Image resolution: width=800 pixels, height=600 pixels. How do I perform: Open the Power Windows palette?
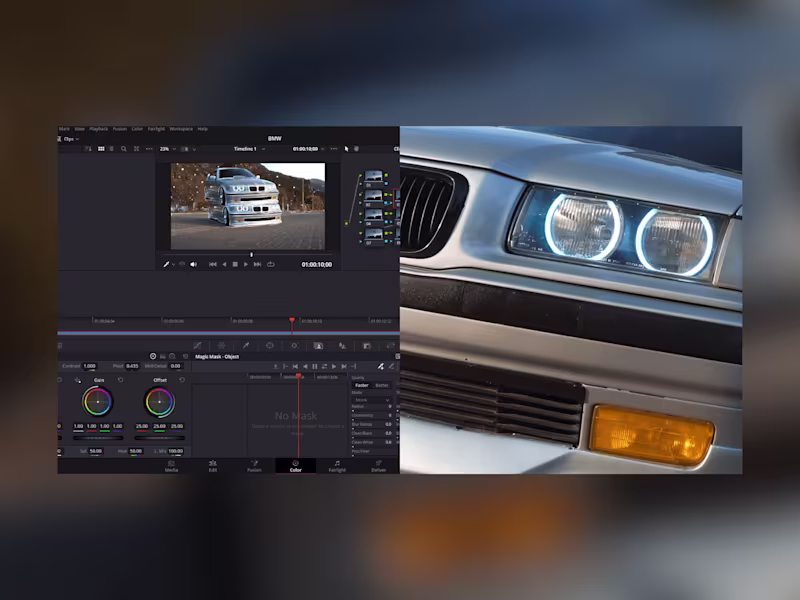[270, 345]
